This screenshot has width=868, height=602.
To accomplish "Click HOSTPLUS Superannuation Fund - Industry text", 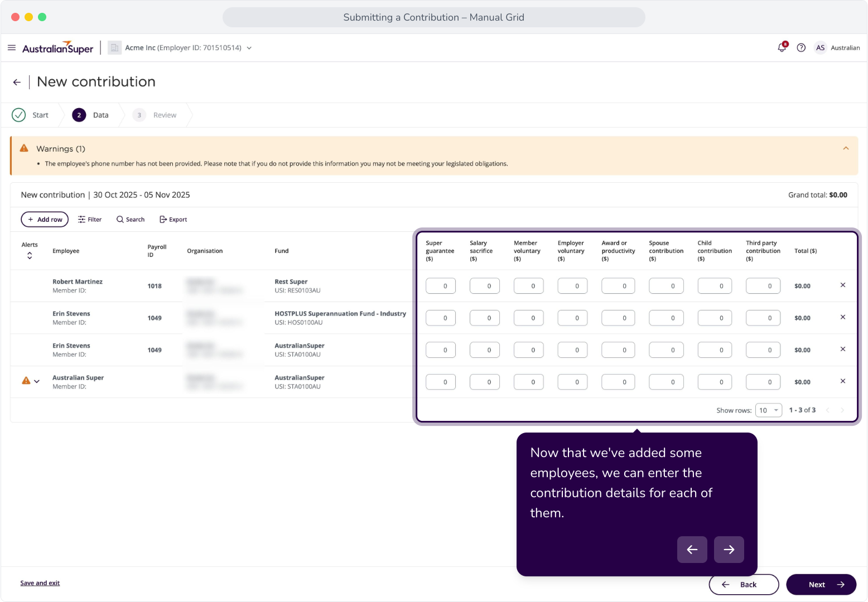I will [340, 314].
